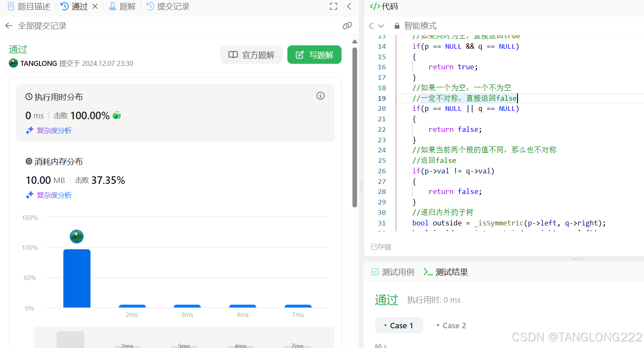The width and height of the screenshot is (644, 348).
Task: Click the 代码 panel header icon
Action: pyautogui.click(x=375, y=6)
